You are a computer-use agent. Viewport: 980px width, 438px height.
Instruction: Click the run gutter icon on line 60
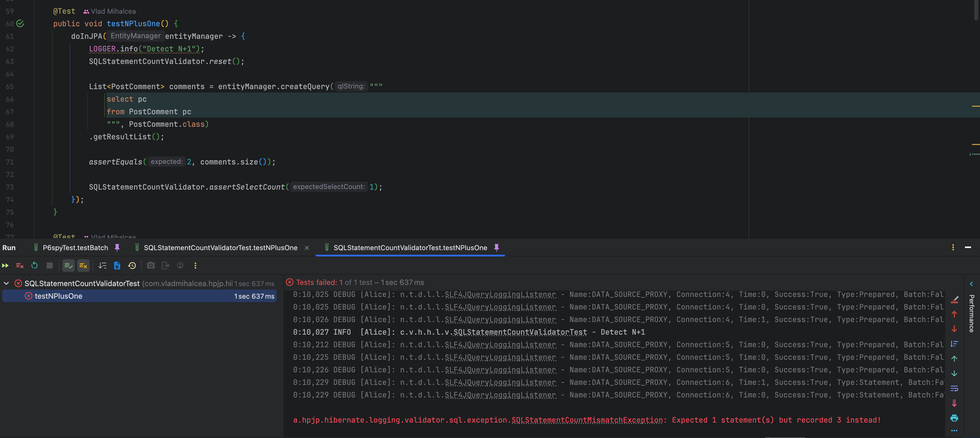[x=20, y=24]
